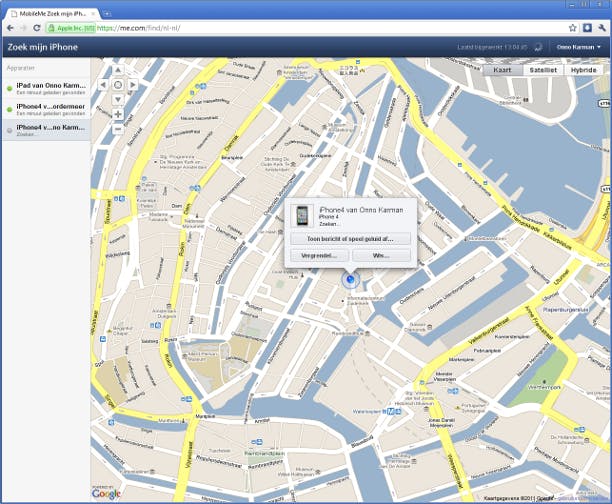Open the Onno Karman account dropdown
612x504 pixels.
tap(579, 47)
